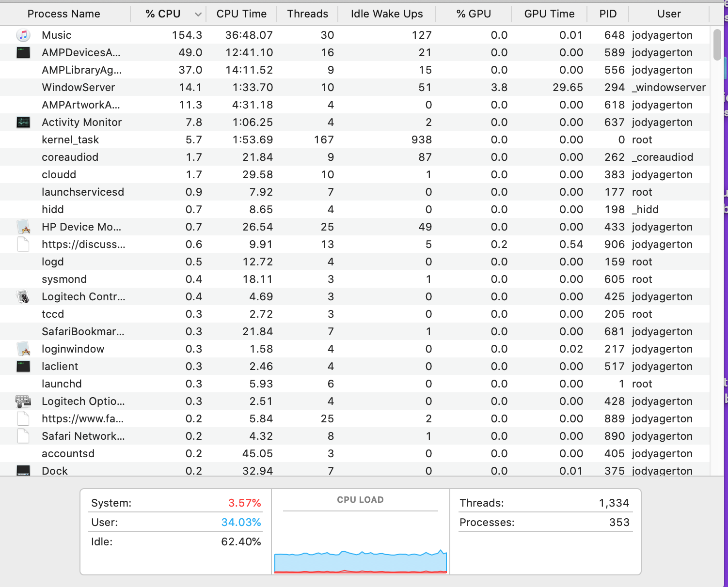Select the logd process name
This screenshot has width=728, height=587.
coord(52,262)
